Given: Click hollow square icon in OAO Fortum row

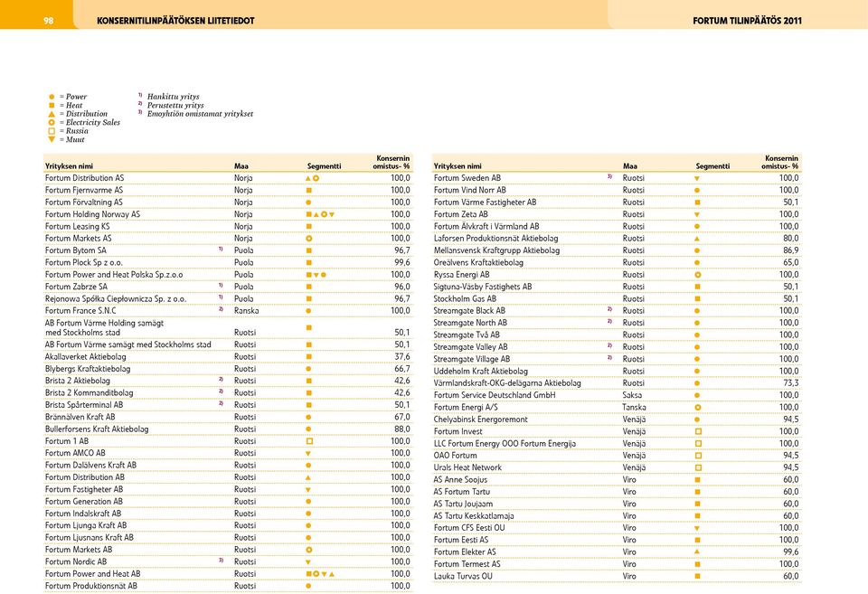Looking at the screenshot, I should point(698,456).
